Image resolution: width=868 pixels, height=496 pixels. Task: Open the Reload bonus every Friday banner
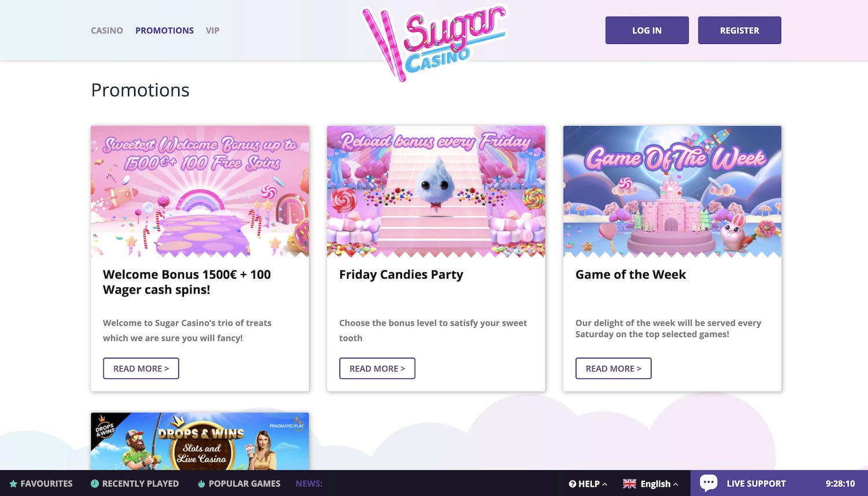coord(436,191)
